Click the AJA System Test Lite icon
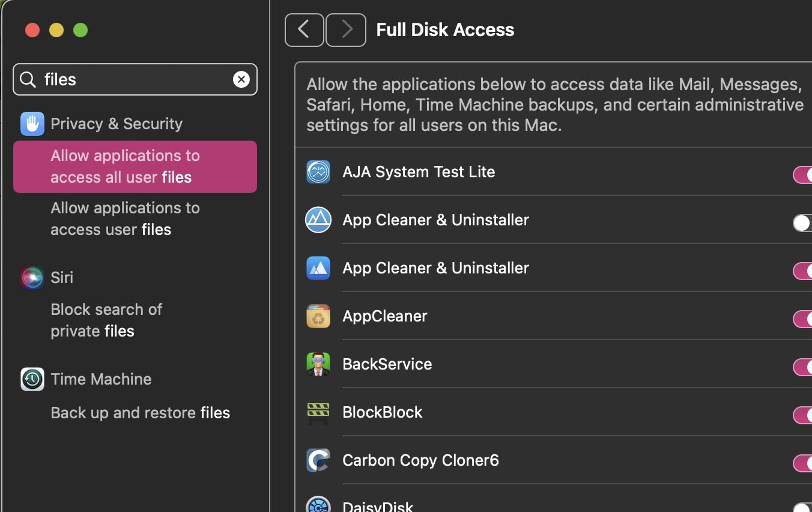The height and width of the screenshot is (512, 812). point(318,172)
